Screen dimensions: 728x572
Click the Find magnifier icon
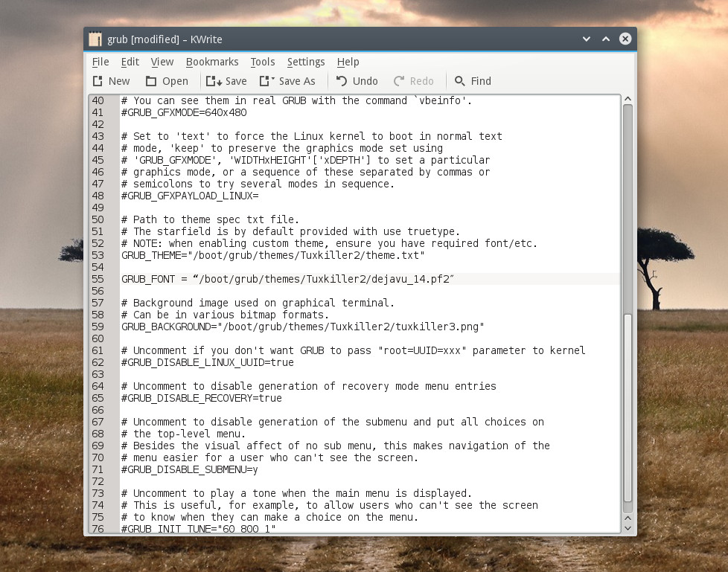(x=459, y=81)
